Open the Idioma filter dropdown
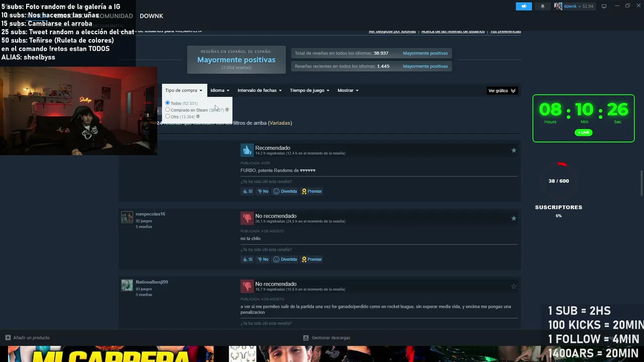Screen dimensions: 644x362 (220, 90)
